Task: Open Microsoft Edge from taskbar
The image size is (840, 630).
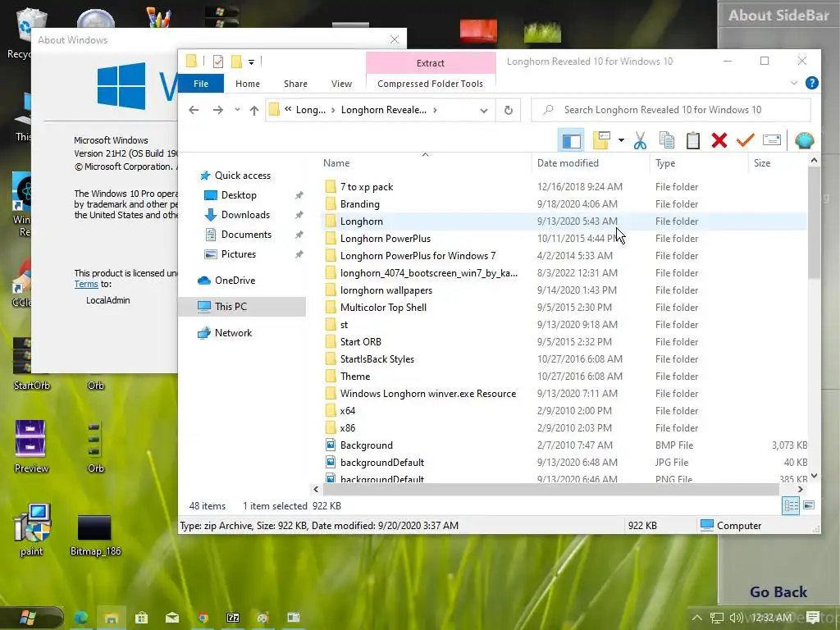Action: (x=81, y=618)
